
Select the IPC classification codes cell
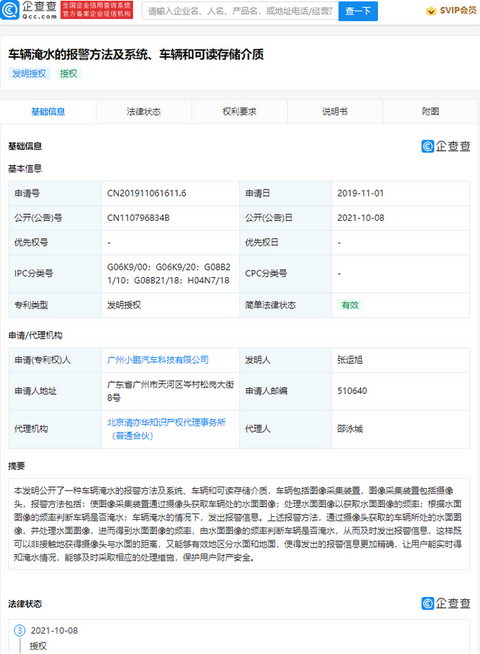[169, 274]
